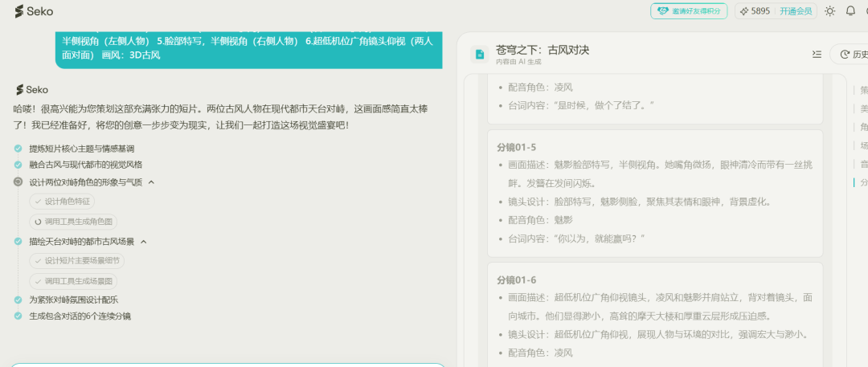Click the 画面描述：超低机位广角仰视镜头 paragraph
The image size is (868, 367).
click(660, 307)
